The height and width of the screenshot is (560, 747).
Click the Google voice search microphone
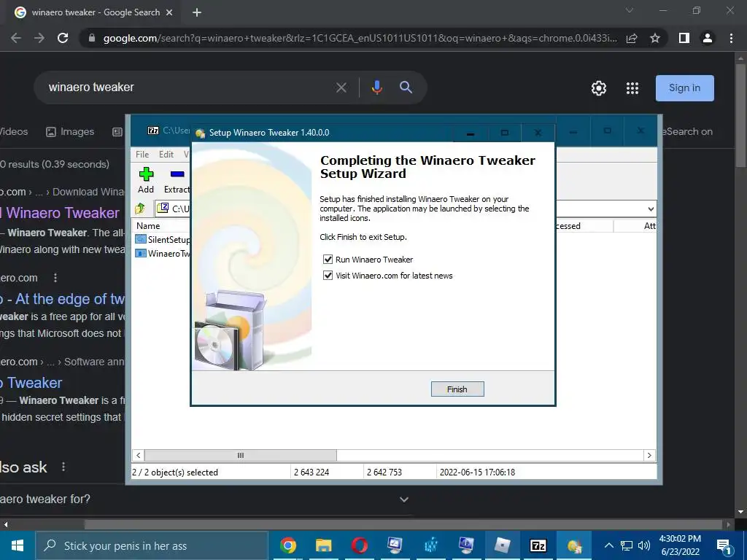tap(377, 87)
